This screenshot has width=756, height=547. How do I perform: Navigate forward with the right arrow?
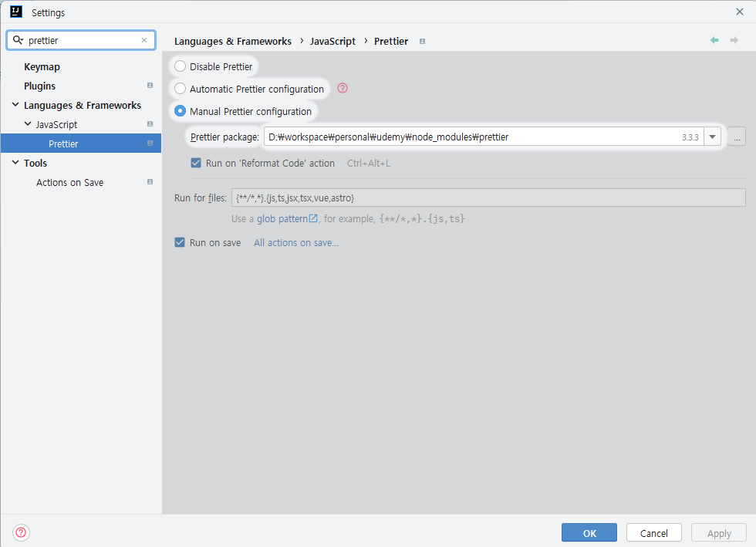pyautogui.click(x=734, y=40)
